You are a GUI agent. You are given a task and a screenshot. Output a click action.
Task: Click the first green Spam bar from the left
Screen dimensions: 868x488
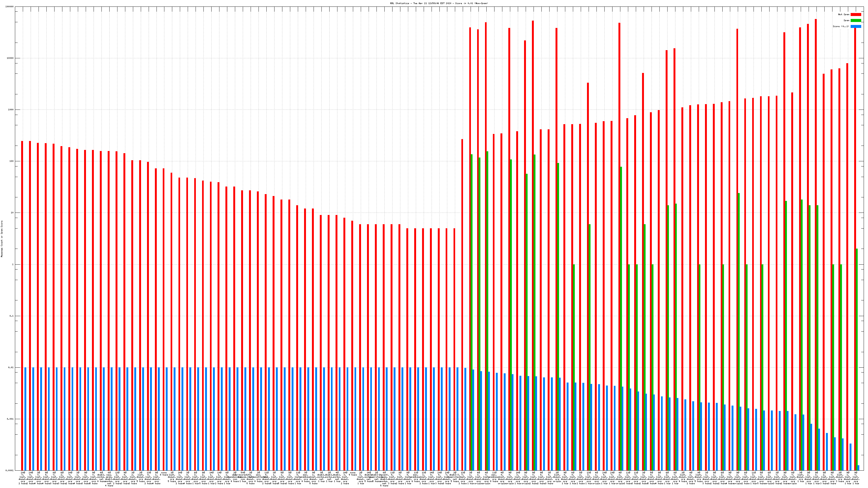click(x=472, y=303)
